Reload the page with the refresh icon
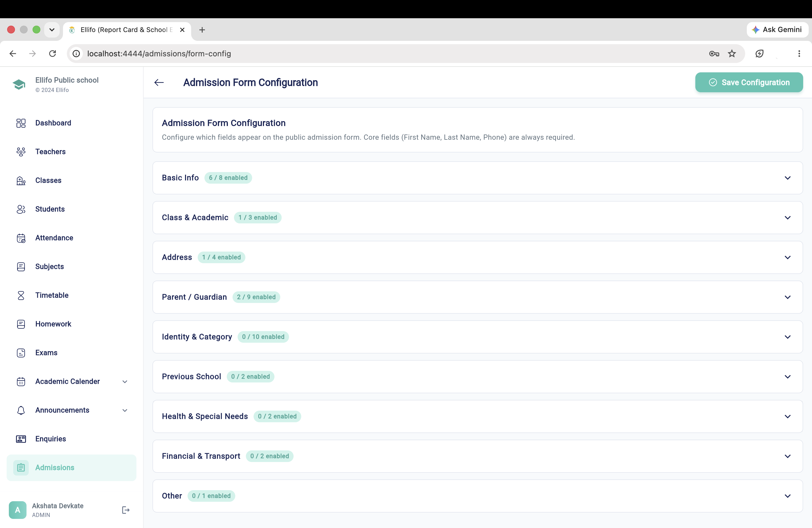 (x=52, y=54)
